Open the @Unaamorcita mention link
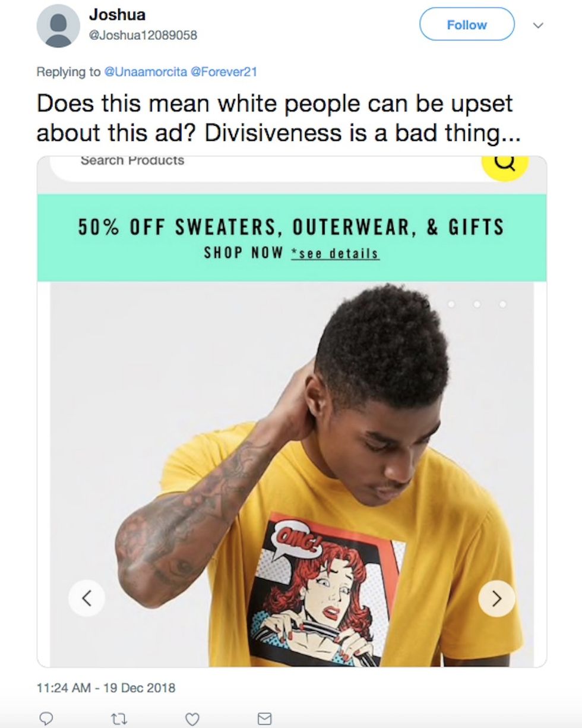 (x=145, y=72)
